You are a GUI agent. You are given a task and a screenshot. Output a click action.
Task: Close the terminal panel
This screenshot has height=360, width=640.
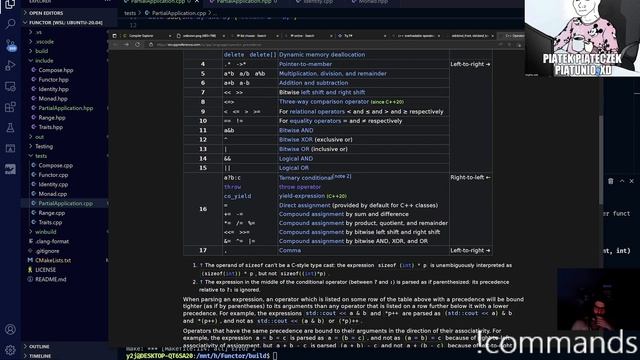(x=631, y=181)
